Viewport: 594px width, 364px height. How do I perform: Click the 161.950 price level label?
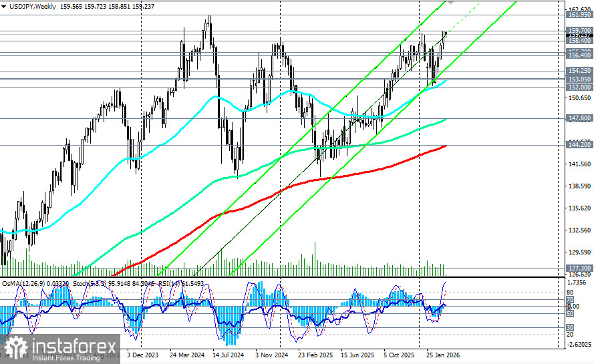click(579, 15)
